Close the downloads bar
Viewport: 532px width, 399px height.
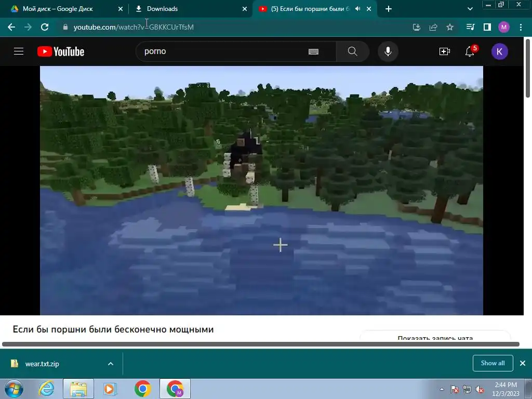[x=523, y=363]
